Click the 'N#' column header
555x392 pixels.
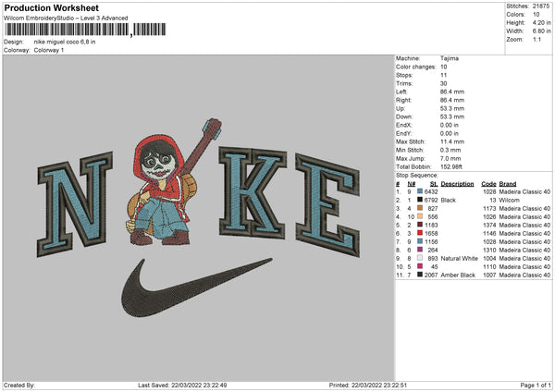412,184
